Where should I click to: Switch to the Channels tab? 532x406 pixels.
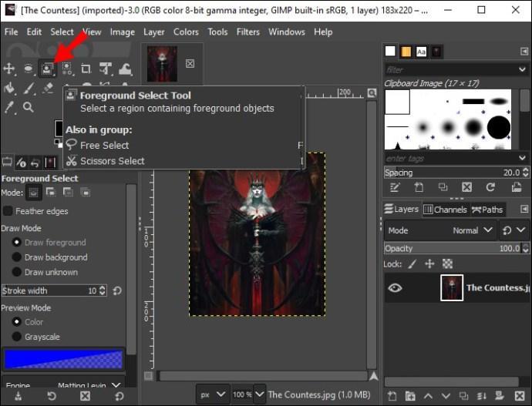tap(445, 210)
